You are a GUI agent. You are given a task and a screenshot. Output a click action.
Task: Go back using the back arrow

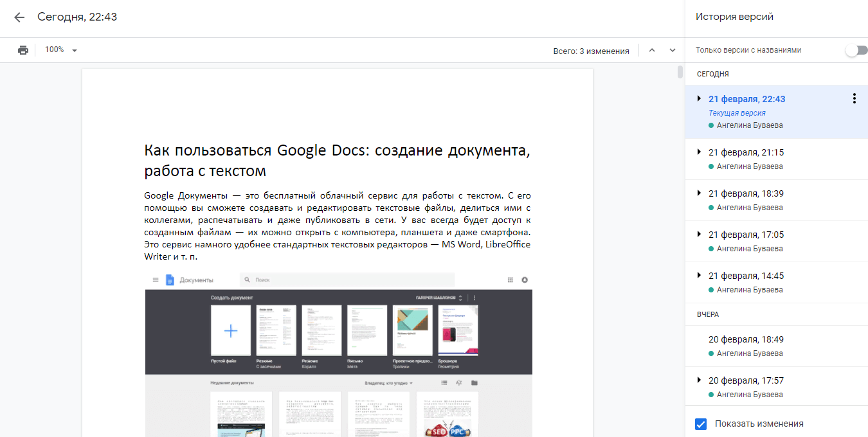click(x=19, y=17)
